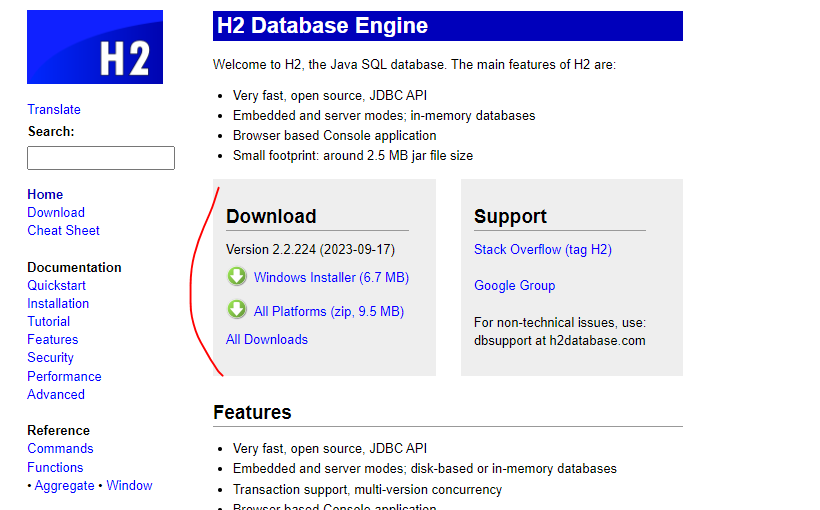This screenshot has width=820, height=510.
Task: Open the Aggregate functions link
Action: pyautogui.click(x=64, y=486)
